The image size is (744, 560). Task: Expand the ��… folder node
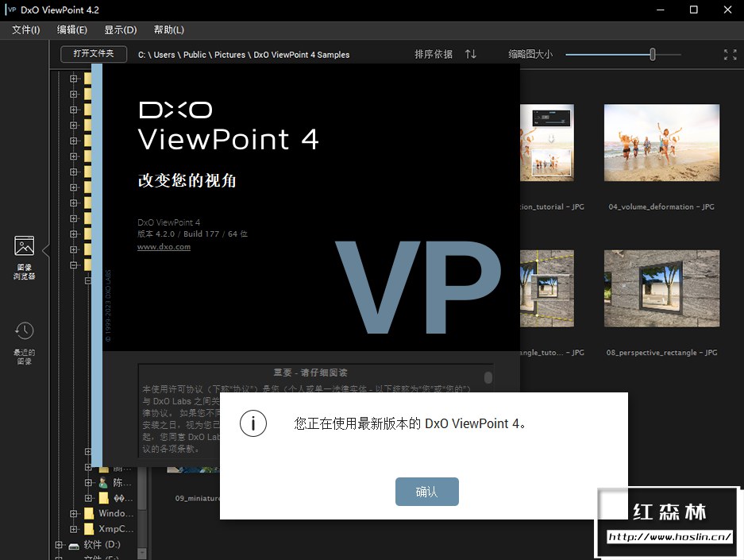coord(88,498)
